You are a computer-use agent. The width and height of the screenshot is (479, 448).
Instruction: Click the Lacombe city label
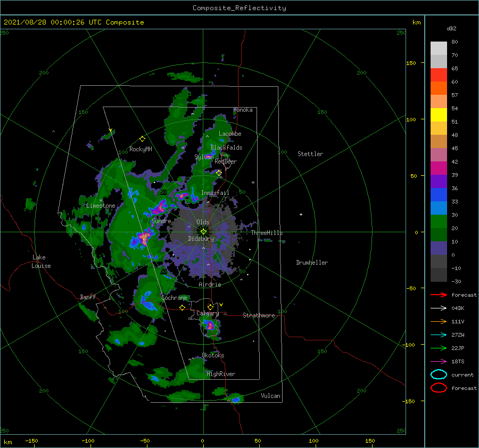230,134
